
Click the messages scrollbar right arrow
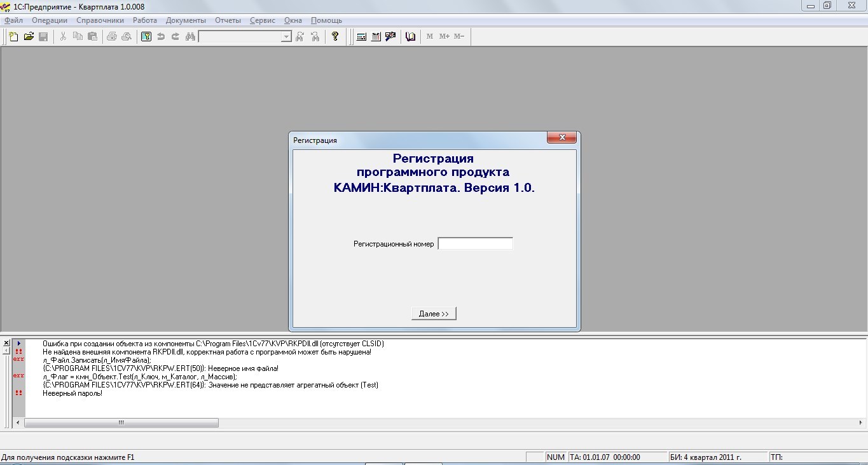(862, 422)
